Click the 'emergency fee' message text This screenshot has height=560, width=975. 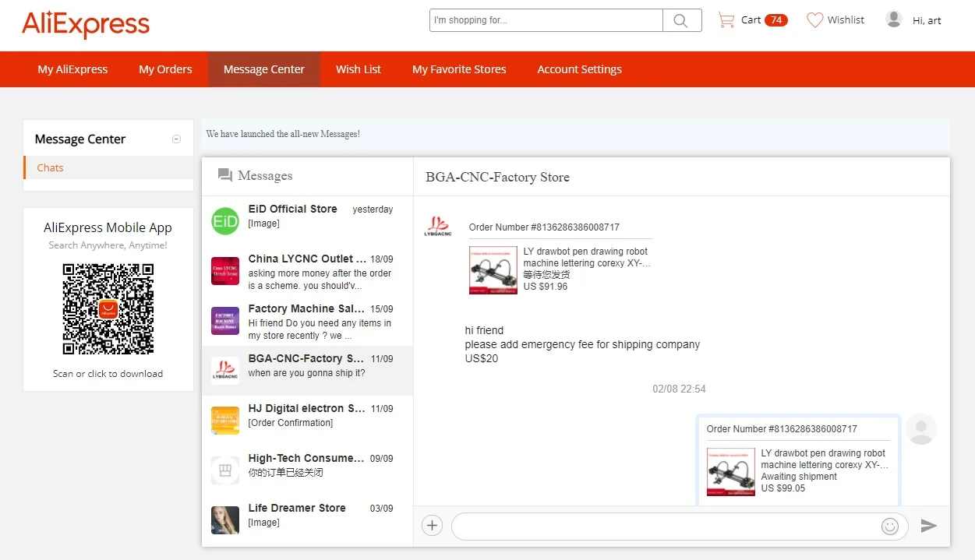coord(582,344)
